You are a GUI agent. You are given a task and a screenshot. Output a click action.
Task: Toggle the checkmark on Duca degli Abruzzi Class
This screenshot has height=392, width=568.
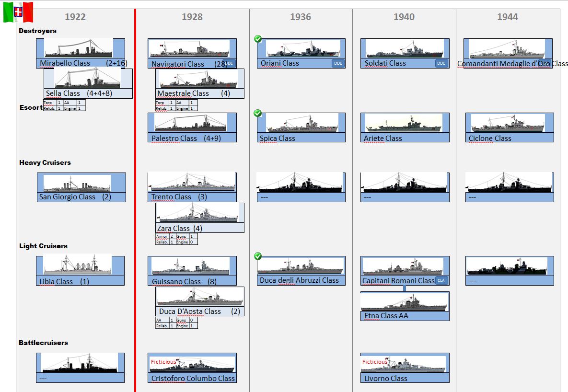258,256
